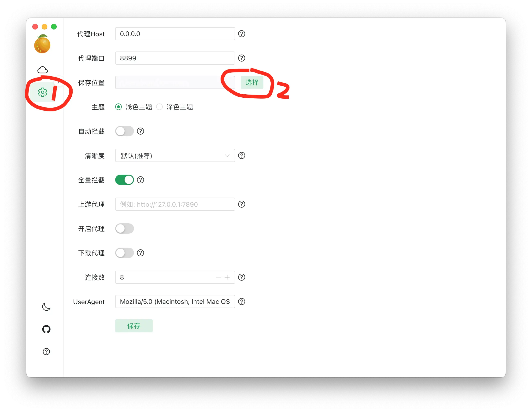532x412 pixels.
Task: Select 默认(推荐) in the clarity dropdown
Action: click(x=137, y=155)
